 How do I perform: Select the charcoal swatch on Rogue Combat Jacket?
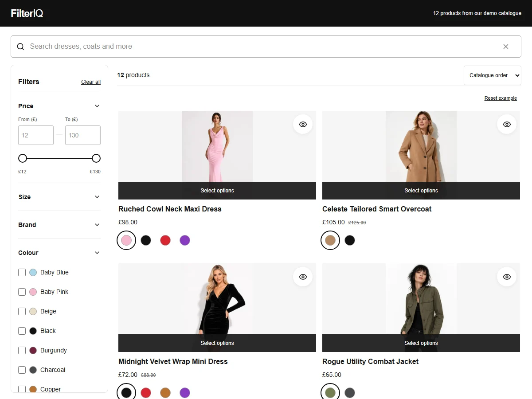point(350,393)
